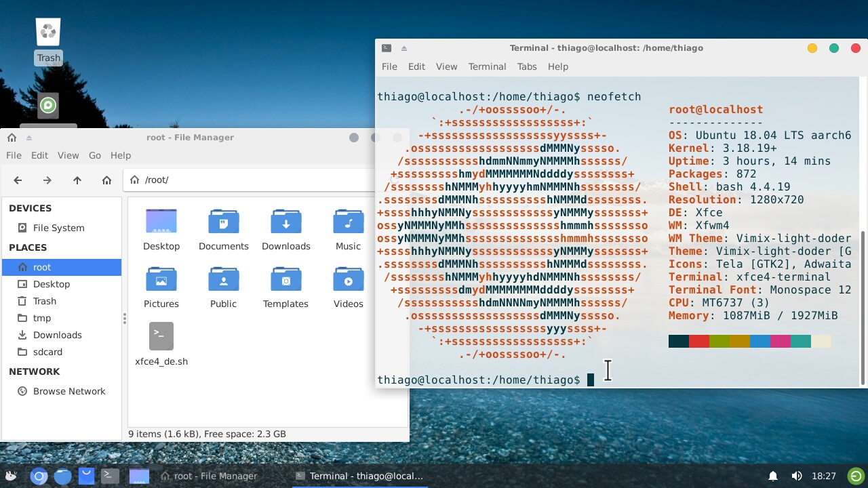Open the Xfce applications menu icon
Image resolution: width=868 pixels, height=488 pixels.
pyautogui.click(x=11, y=476)
